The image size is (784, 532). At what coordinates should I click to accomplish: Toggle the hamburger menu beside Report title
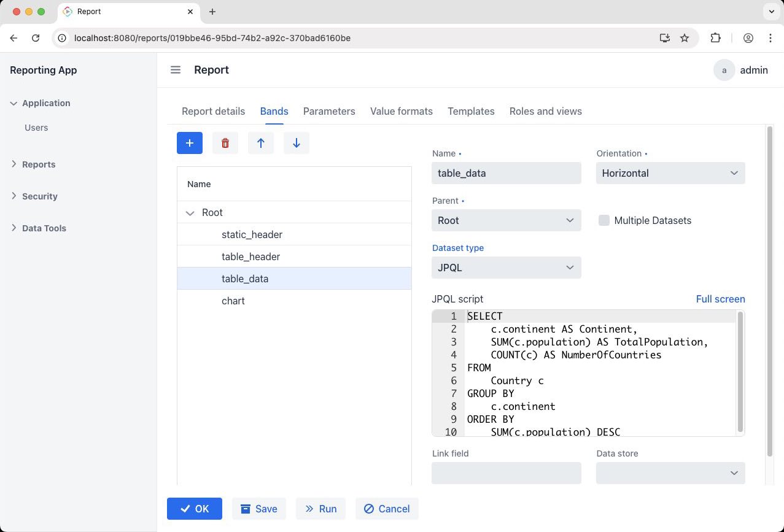pyautogui.click(x=176, y=70)
